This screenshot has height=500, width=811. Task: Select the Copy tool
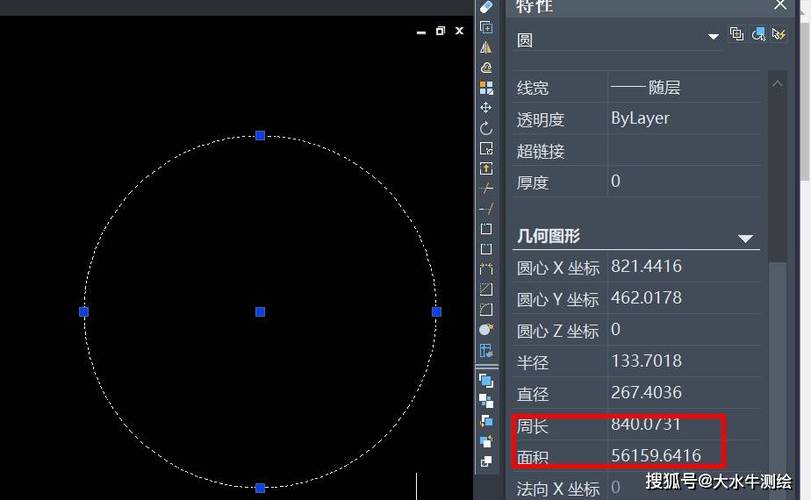pyautogui.click(x=486, y=27)
